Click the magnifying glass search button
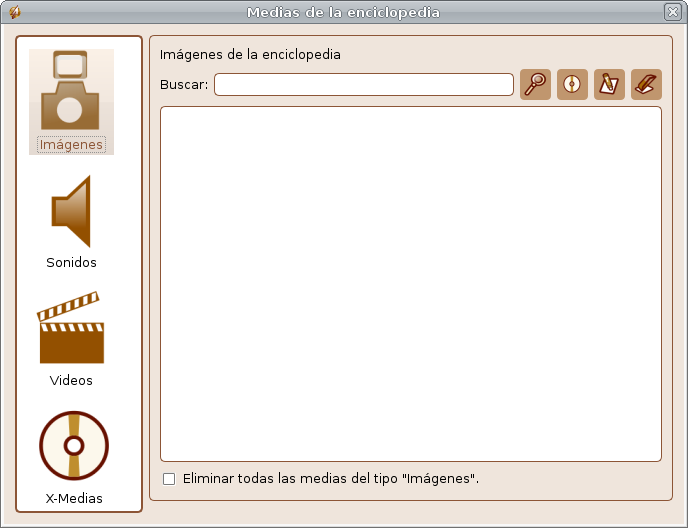This screenshot has width=688, height=528. coord(536,85)
